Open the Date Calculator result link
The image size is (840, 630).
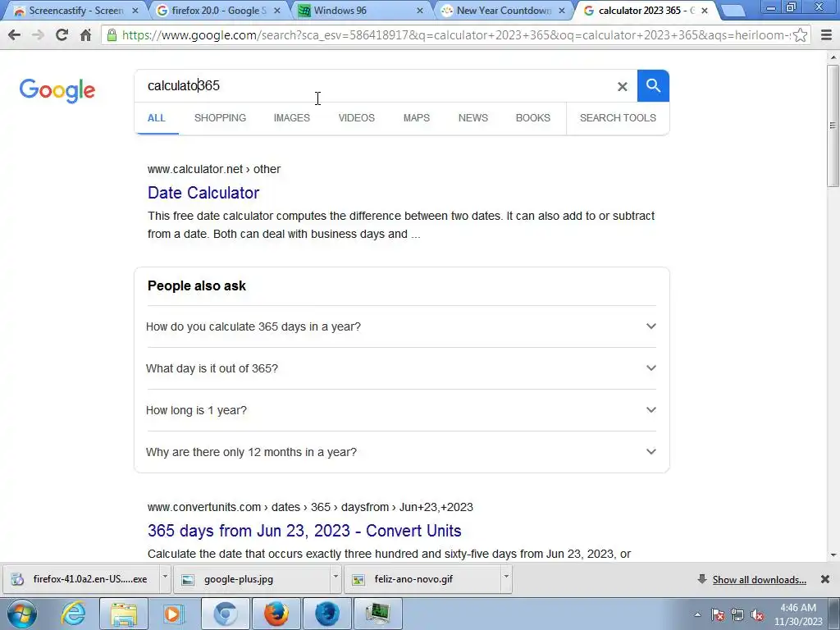click(203, 193)
